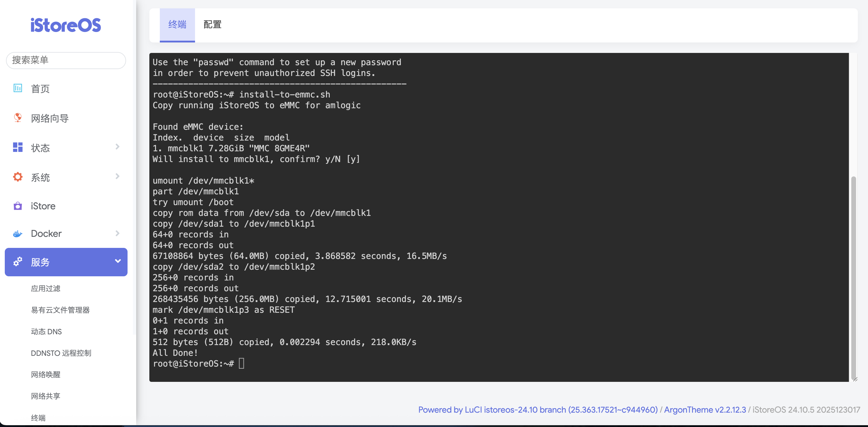
Task: Open the ArgonTheme v2.2.12.3 link
Action: pyautogui.click(x=705, y=410)
